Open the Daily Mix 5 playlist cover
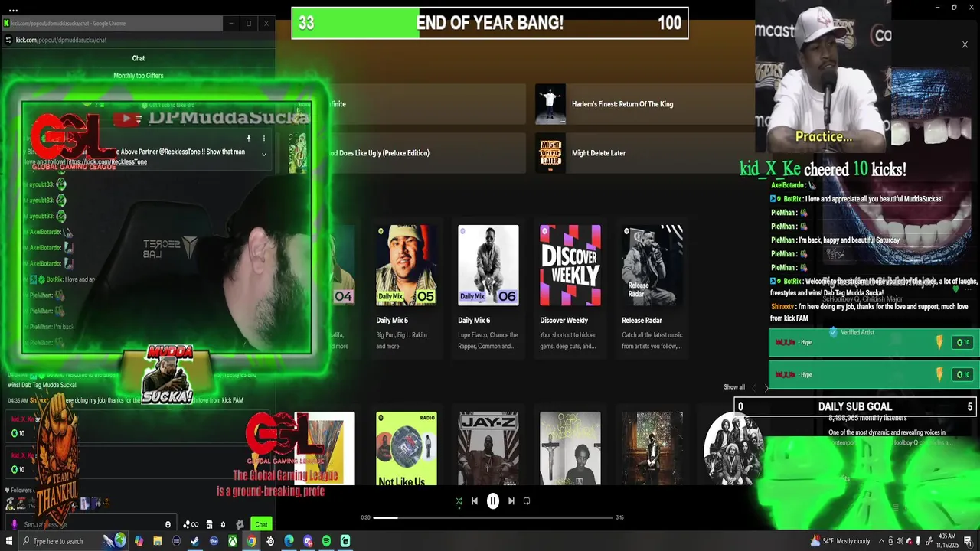The width and height of the screenshot is (980, 551). 407,265
